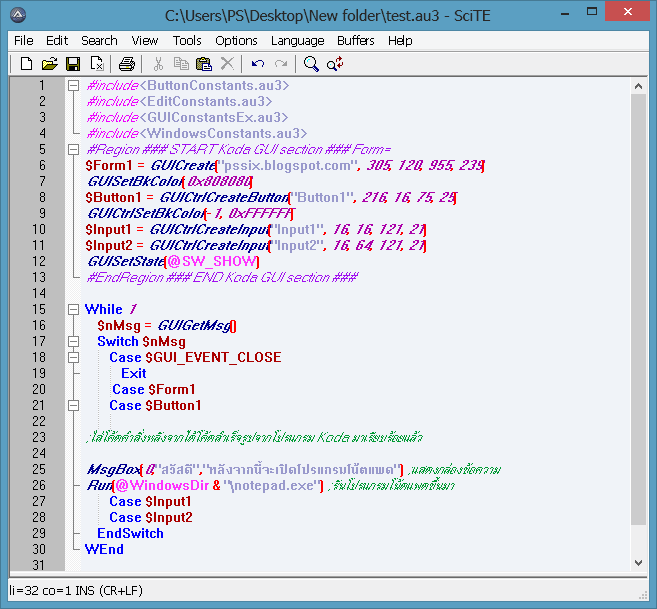Click #include<WindowsConstants.au3> on line 4
This screenshot has width=657, height=609.
pyautogui.click(x=197, y=133)
